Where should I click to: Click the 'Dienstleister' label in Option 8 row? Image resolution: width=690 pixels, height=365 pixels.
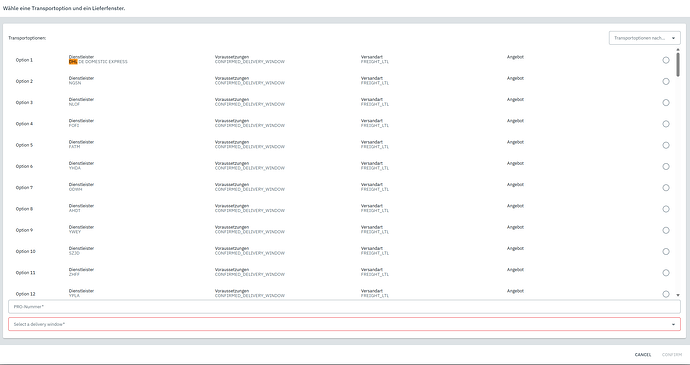click(81, 206)
